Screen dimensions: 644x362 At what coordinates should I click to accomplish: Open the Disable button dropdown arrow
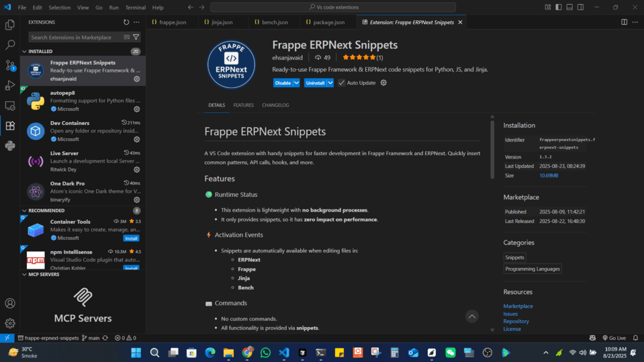pyautogui.click(x=296, y=83)
